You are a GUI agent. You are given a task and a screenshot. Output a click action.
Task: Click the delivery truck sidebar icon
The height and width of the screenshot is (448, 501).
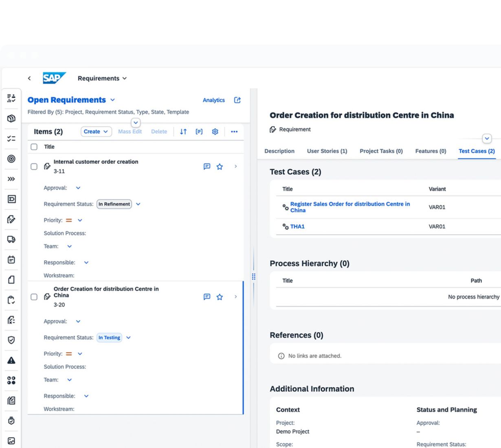pyautogui.click(x=11, y=239)
